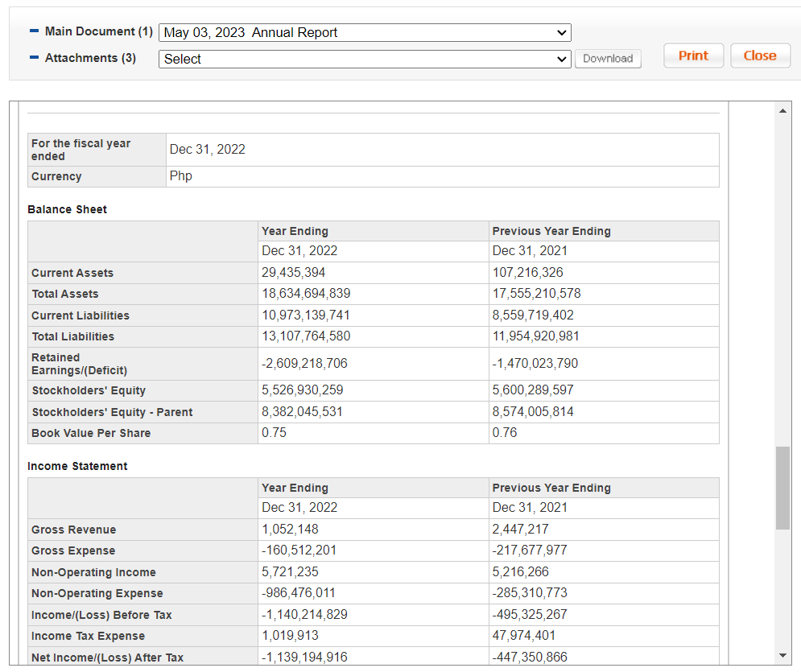Image resolution: width=801 pixels, height=672 pixels.
Task: Select previous Retained Earnings -1,470,023,790
Action: (535, 364)
